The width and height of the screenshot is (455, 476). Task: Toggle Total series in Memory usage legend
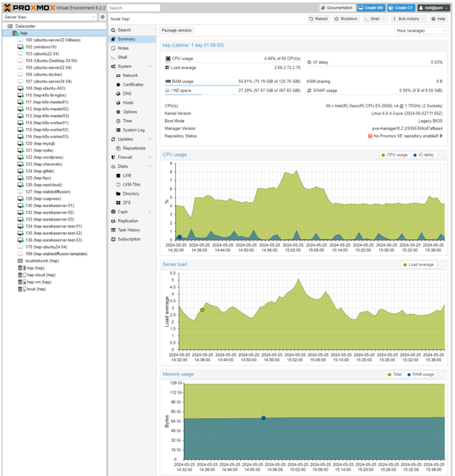pos(395,374)
